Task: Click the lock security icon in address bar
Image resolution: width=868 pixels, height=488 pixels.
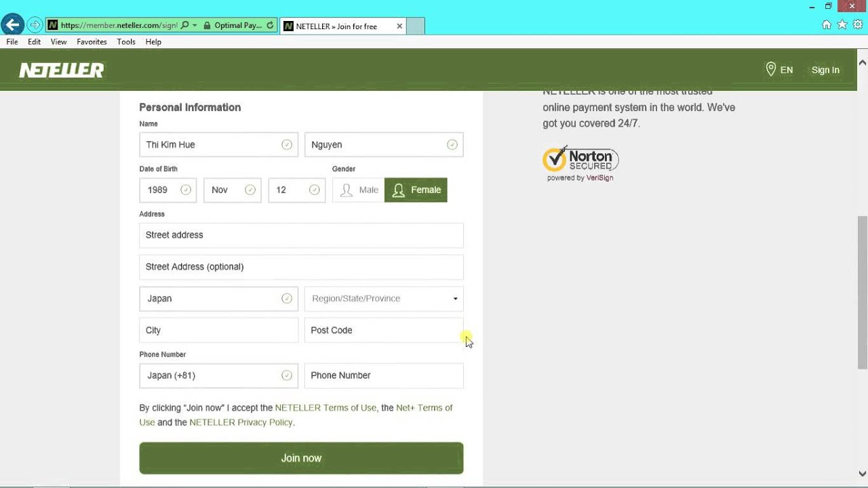Action: [205, 26]
